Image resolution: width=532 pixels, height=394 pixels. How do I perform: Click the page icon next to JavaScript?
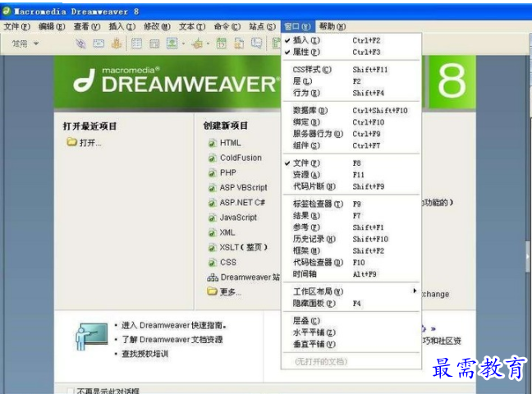point(212,218)
